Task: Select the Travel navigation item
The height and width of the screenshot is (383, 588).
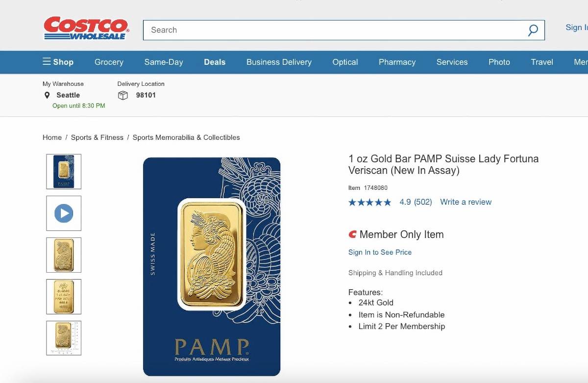Action: point(541,62)
